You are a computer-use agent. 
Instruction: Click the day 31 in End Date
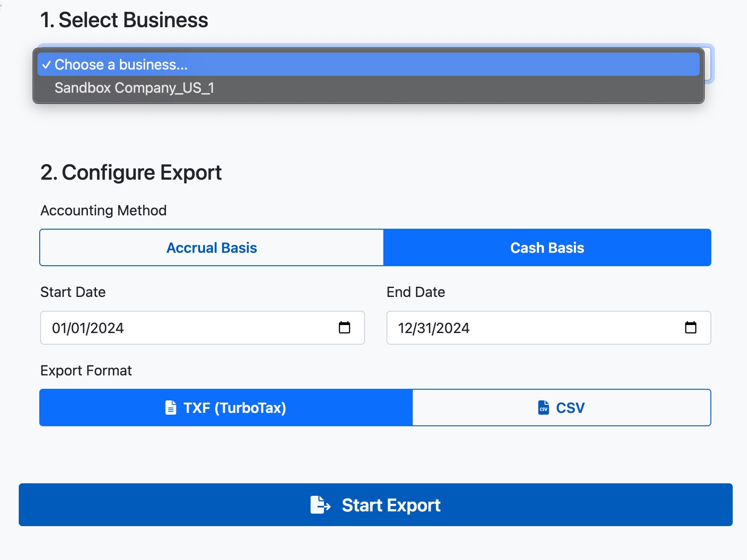[x=425, y=328]
